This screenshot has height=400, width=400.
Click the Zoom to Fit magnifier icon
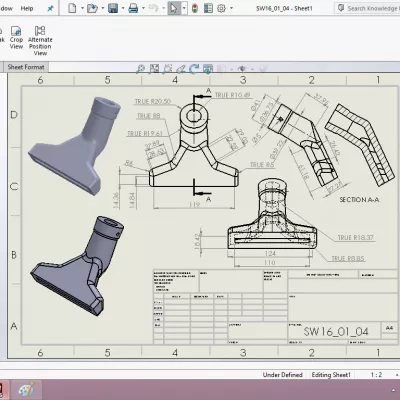click(141, 69)
